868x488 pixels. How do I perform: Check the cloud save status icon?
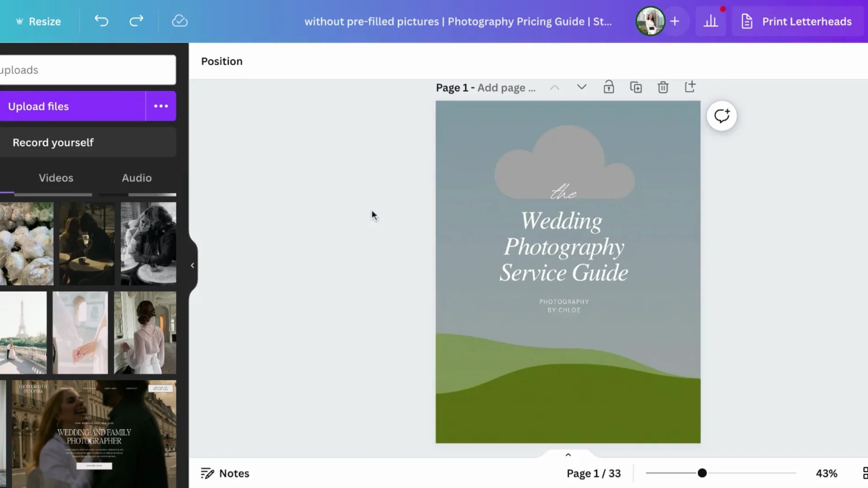pyautogui.click(x=179, y=21)
